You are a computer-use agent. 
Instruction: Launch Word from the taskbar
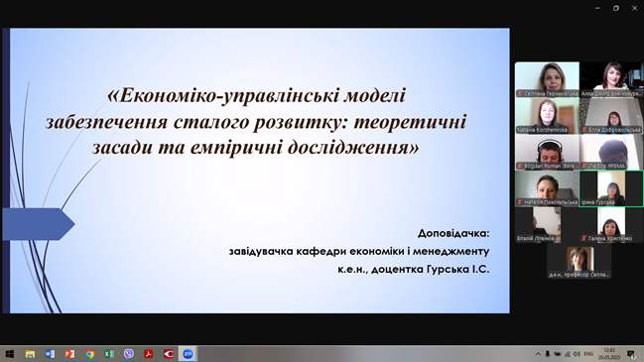50,354
